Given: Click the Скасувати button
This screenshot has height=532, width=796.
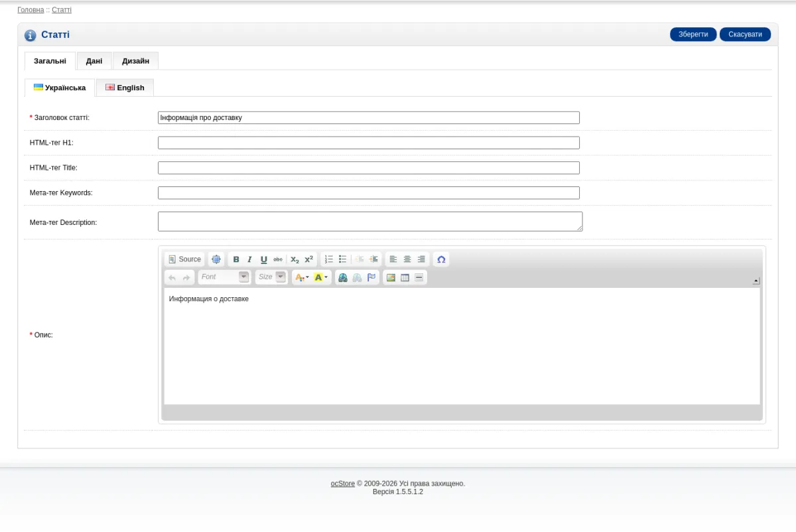Looking at the screenshot, I should [x=745, y=34].
